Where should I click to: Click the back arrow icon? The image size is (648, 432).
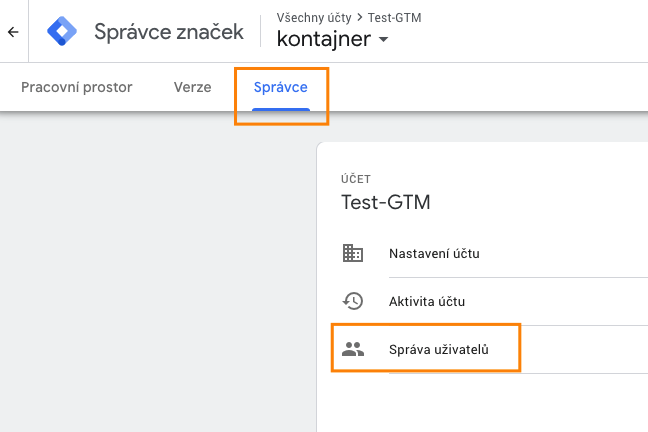coord(13,32)
